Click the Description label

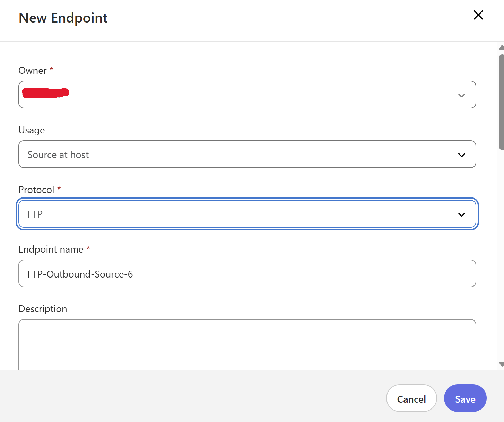pyautogui.click(x=43, y=309)
